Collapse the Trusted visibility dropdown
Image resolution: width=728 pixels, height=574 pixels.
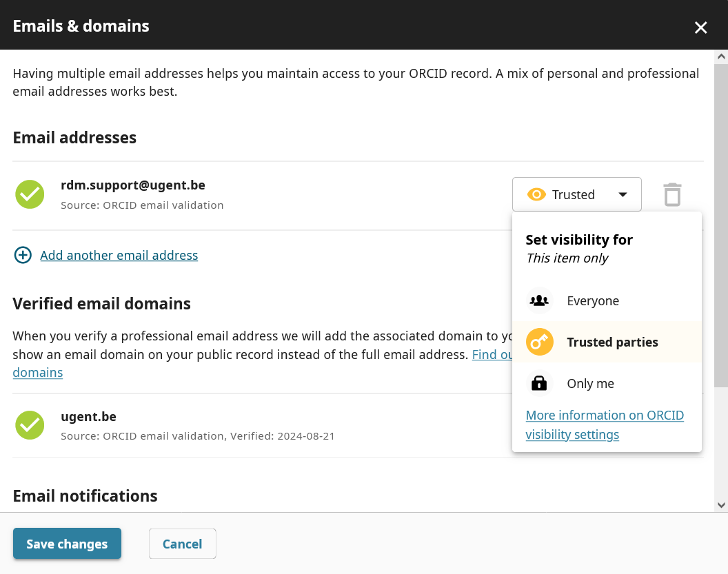coord(576,194)
